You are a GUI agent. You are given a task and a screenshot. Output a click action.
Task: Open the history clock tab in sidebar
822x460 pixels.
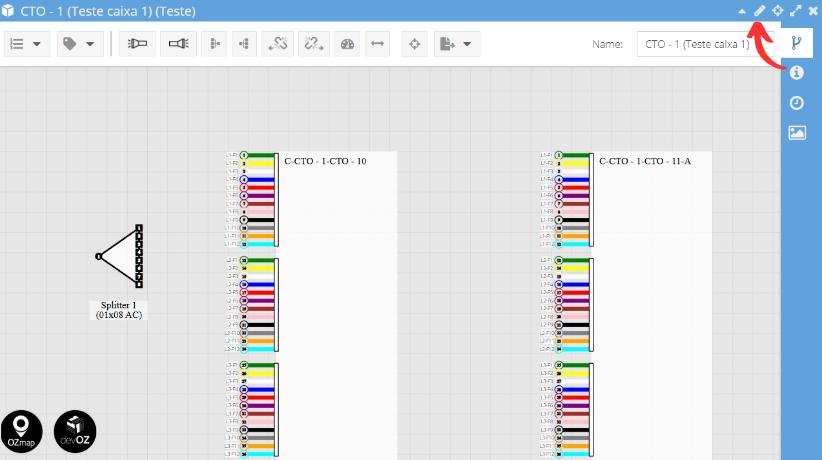point(797,103)
